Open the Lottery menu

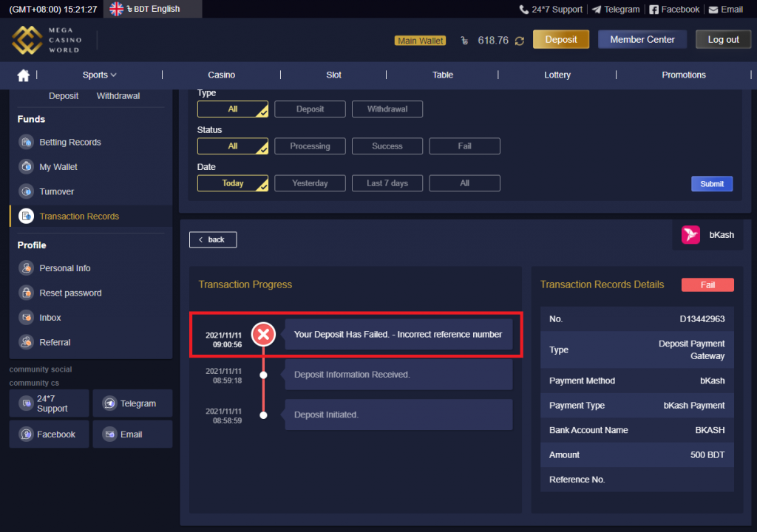pos(557,75)
